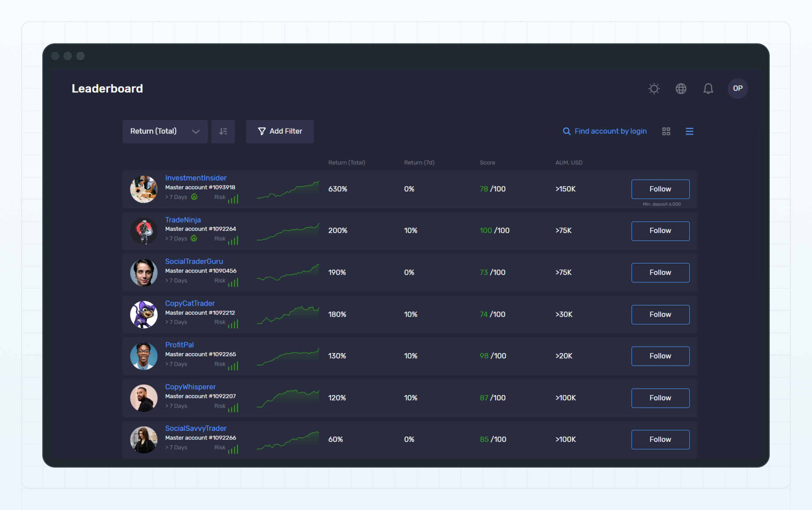This screenshot has width=812, height=510.
Task: Open the filter icon inside Add Filter button
Action: click(261, 131)
